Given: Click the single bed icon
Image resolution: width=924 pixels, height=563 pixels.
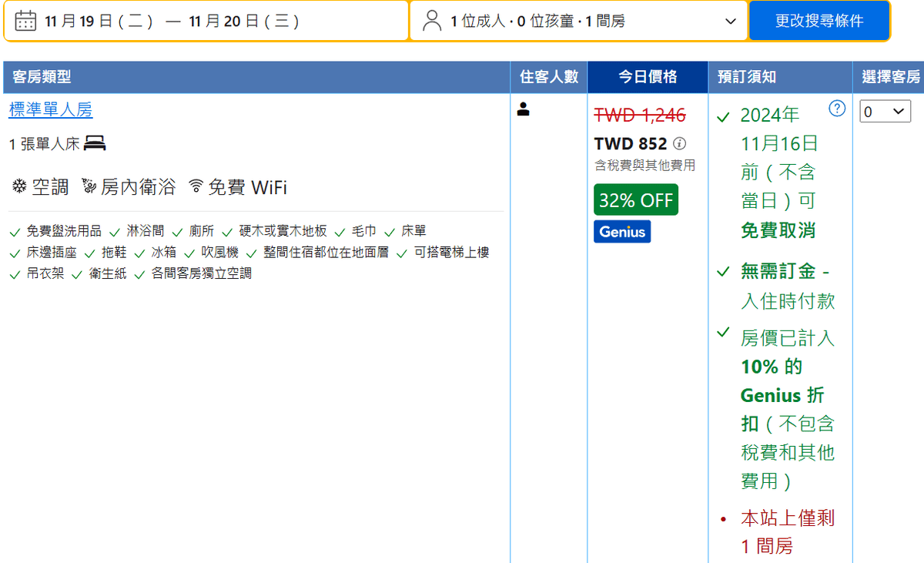Looking at the screenshot, I should pos(95,143).
